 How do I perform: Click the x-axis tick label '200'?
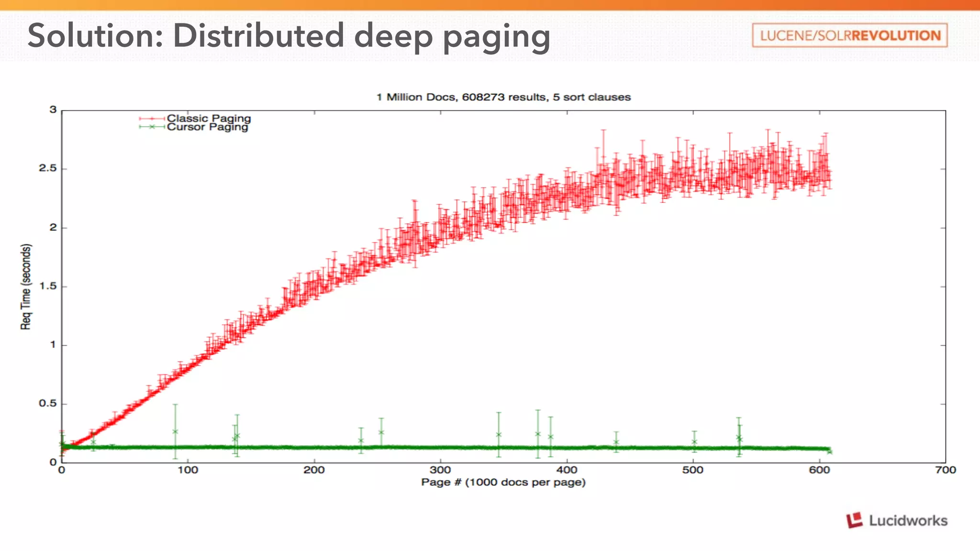click(314, 470)
